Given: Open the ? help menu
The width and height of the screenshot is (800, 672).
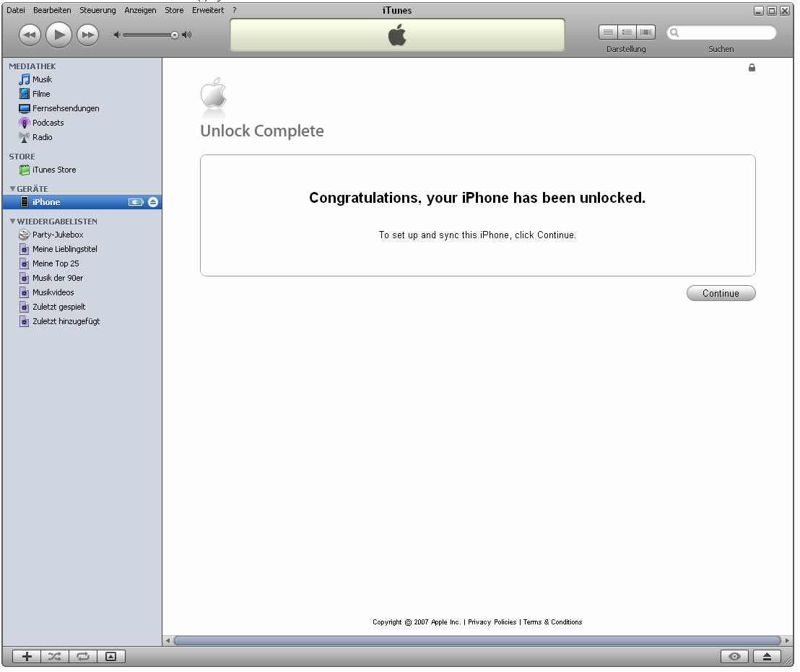Looking at the screenshot, I should 234,10.
